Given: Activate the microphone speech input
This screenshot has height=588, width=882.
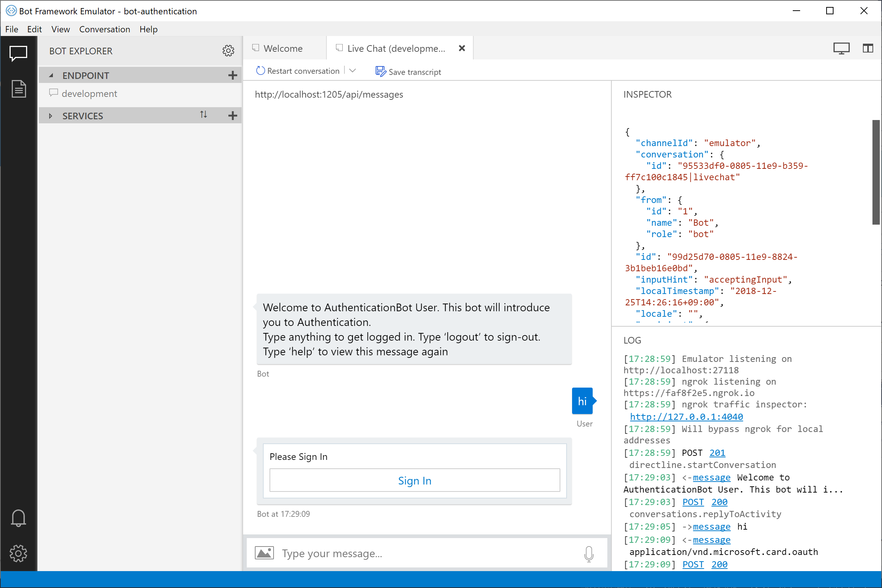Looking at the screenshot, I should point(589,553).
